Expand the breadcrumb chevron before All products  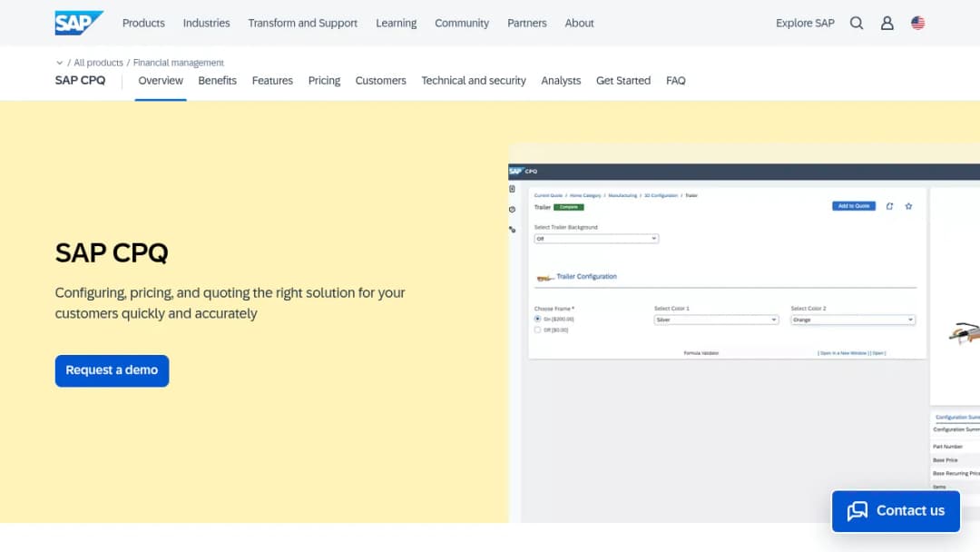(x=59, y=63)
